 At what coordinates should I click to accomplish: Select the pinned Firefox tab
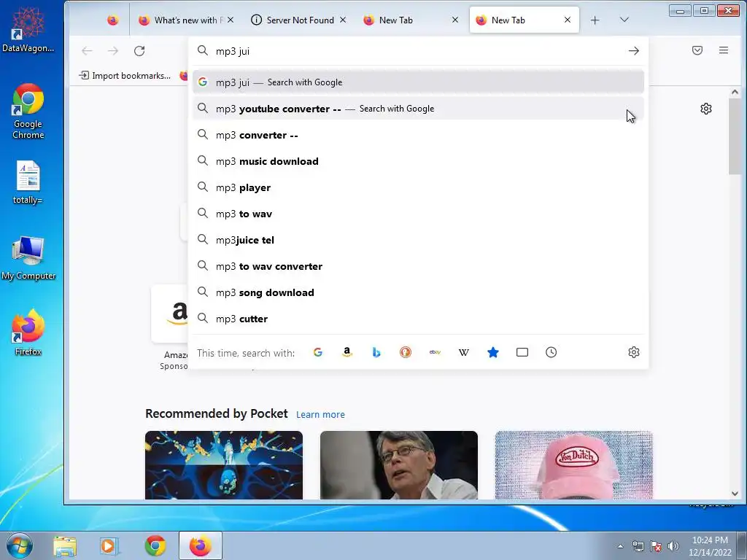pos(112,20)
